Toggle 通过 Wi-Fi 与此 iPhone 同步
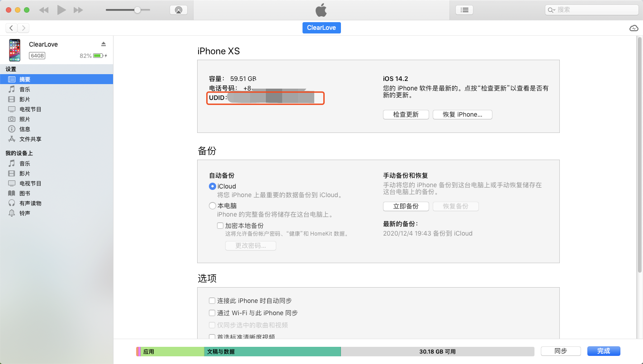The width and height of the screenshot is (643, 364). [212, 312]
